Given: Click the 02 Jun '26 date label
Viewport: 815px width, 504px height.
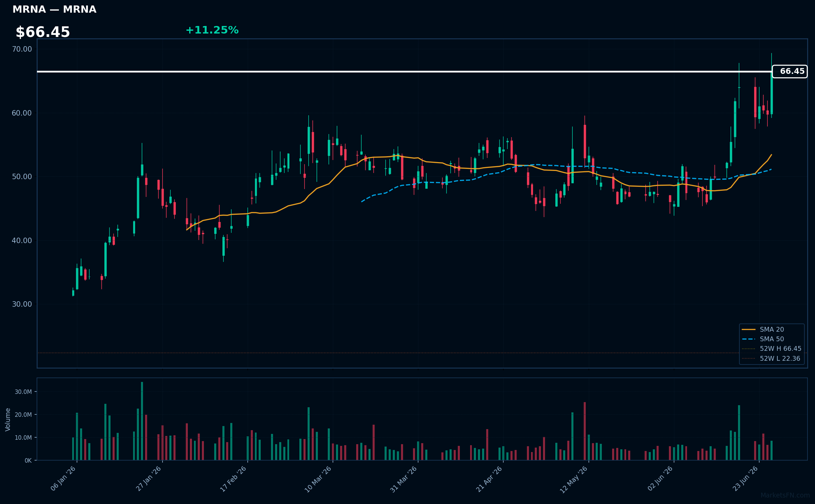Looking at the screenshot, I should (660, 479).
